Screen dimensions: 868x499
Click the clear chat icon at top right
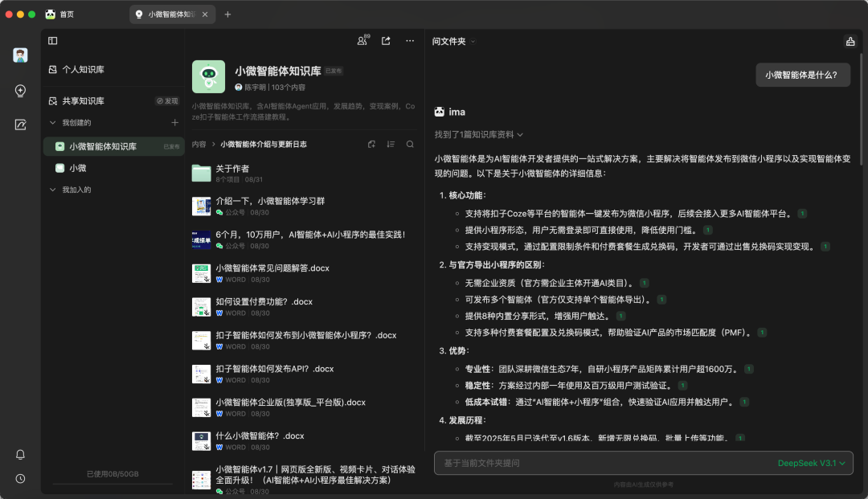point(850,42)
